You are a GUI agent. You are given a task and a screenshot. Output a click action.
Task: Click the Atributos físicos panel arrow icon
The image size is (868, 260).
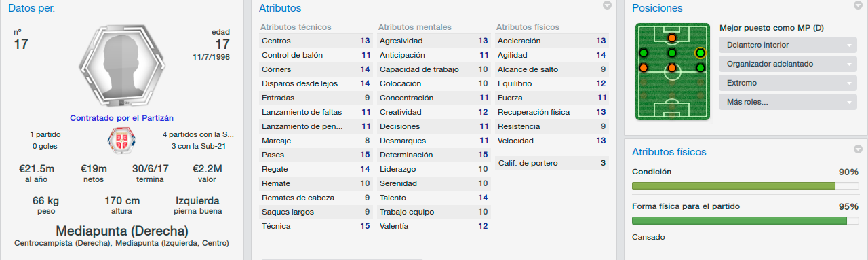click(859, 149)
